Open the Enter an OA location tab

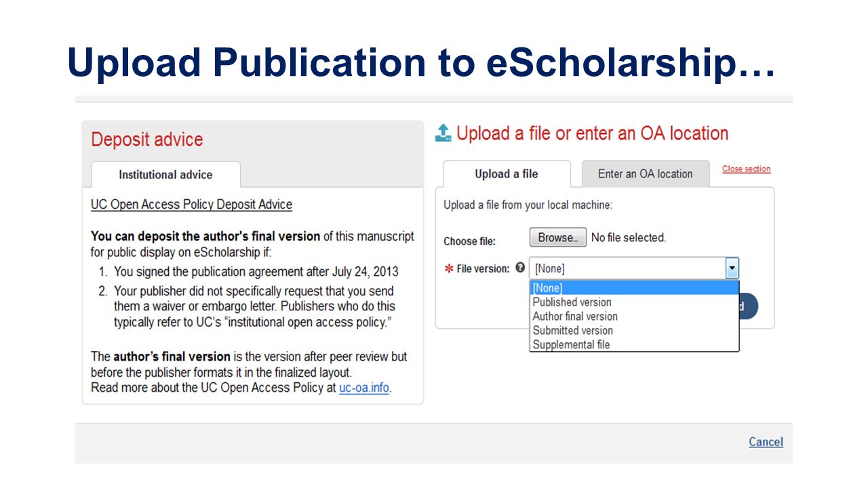pyautogui.click(x=646, y=174)
